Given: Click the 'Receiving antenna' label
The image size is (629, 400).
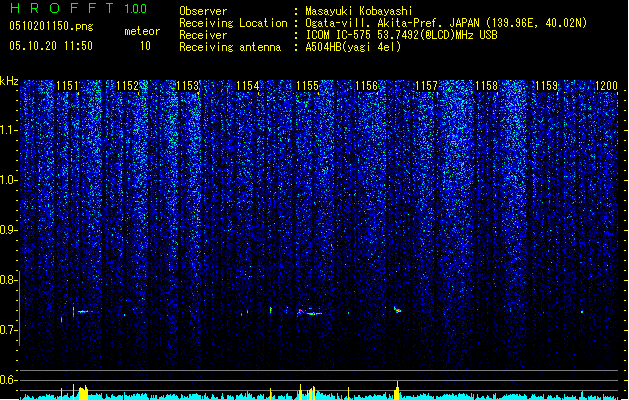Looking at the screenshot, I should click(x=230, y=47).
